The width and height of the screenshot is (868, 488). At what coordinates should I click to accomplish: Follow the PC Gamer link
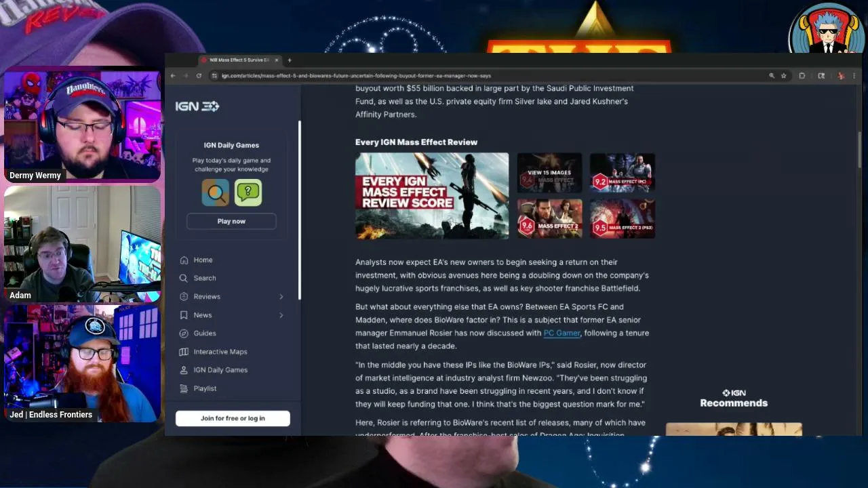click(562, 333)
